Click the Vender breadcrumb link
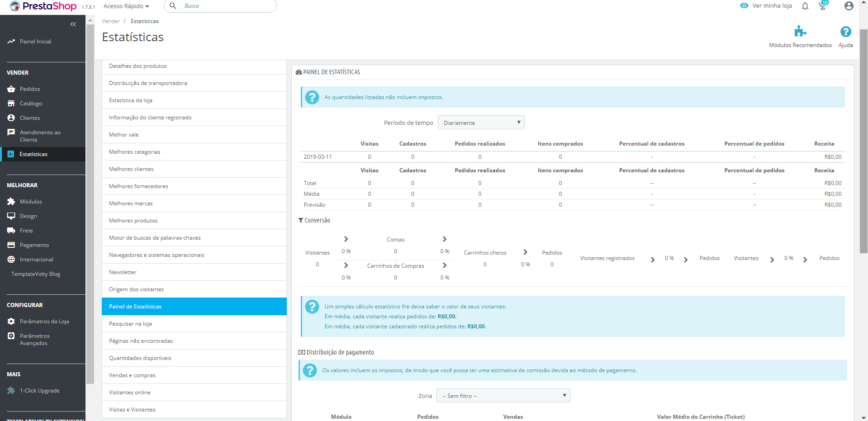868x421 pixels. coord(111,21)
